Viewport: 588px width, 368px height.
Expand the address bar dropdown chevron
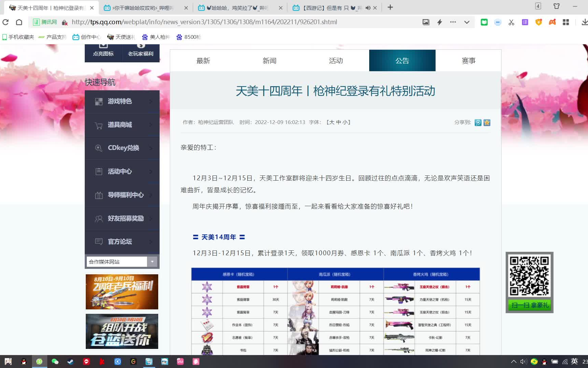[x=467, y=22]
